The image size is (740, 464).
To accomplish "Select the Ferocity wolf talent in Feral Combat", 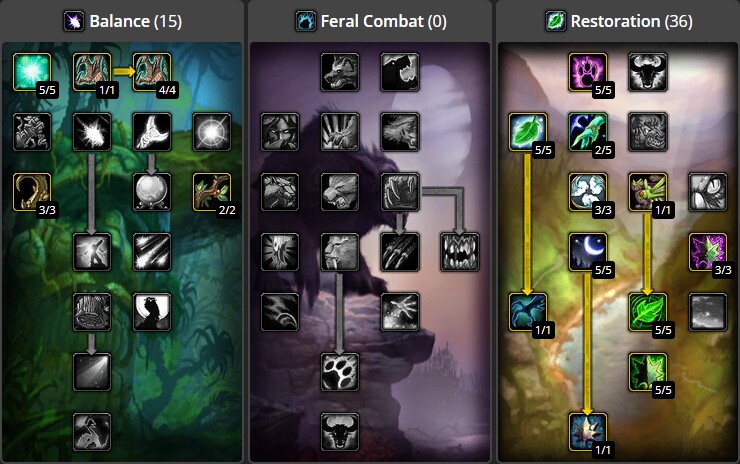I will [x=339, y=72].
